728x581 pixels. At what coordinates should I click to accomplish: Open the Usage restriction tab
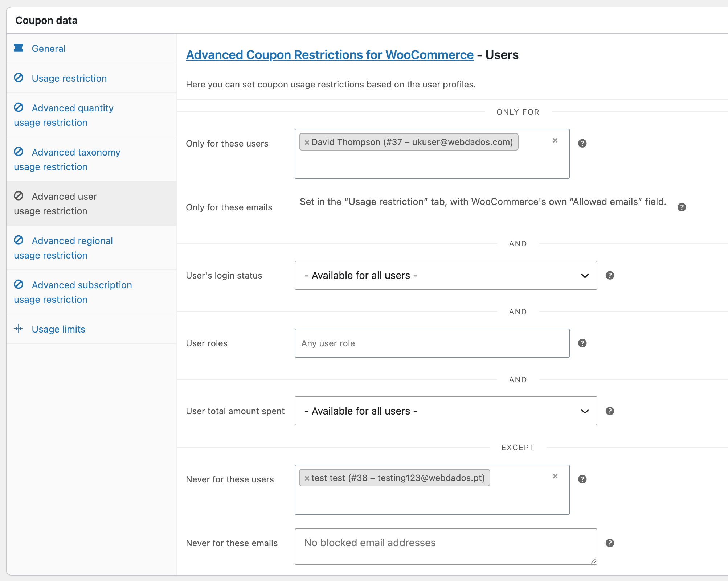[91, 78]
